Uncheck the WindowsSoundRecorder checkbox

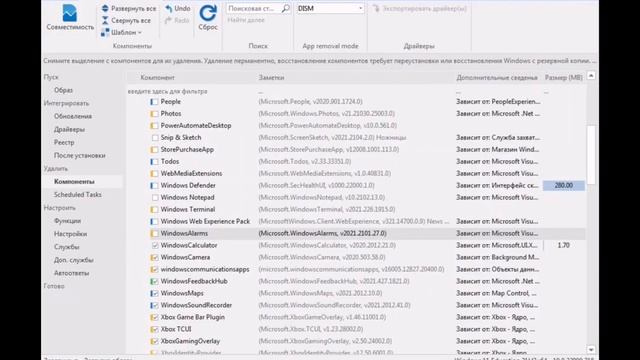click(x=154, y=305)
